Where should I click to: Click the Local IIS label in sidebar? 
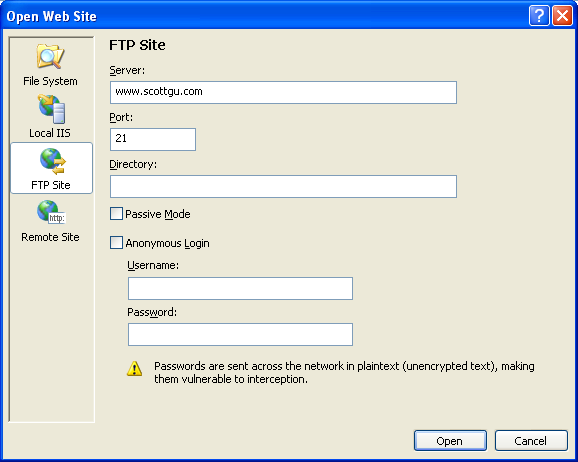point(50,133)
